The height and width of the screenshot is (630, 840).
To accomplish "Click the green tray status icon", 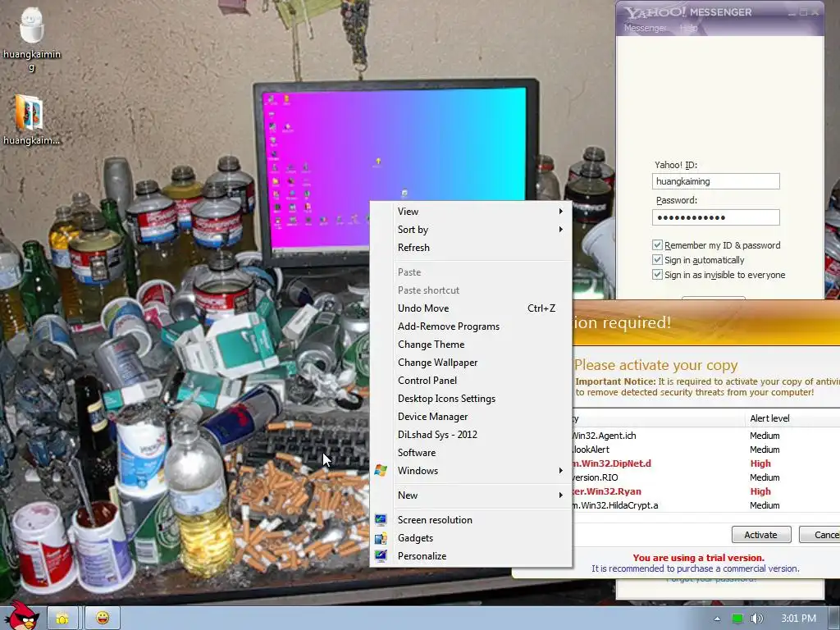I will (x=737, y=619).
